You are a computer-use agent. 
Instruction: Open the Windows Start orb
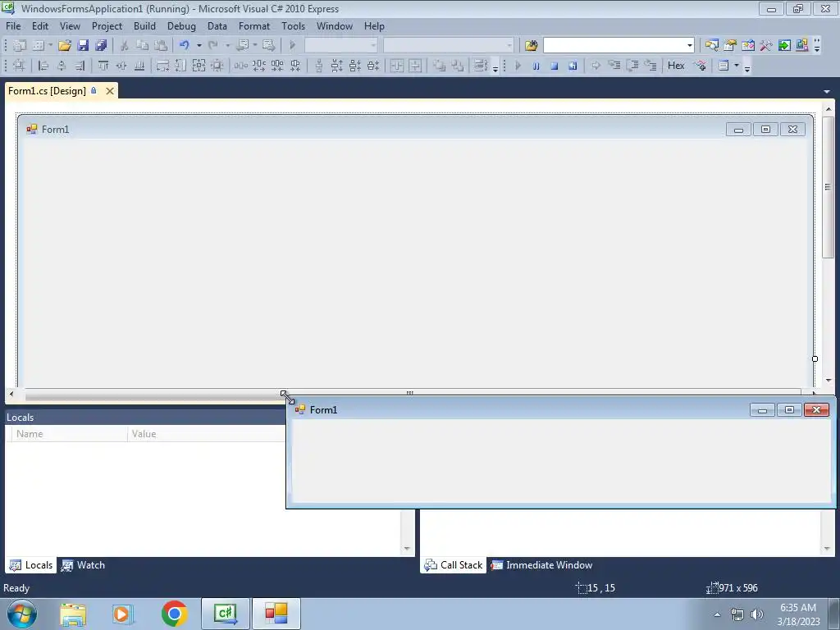22,614
